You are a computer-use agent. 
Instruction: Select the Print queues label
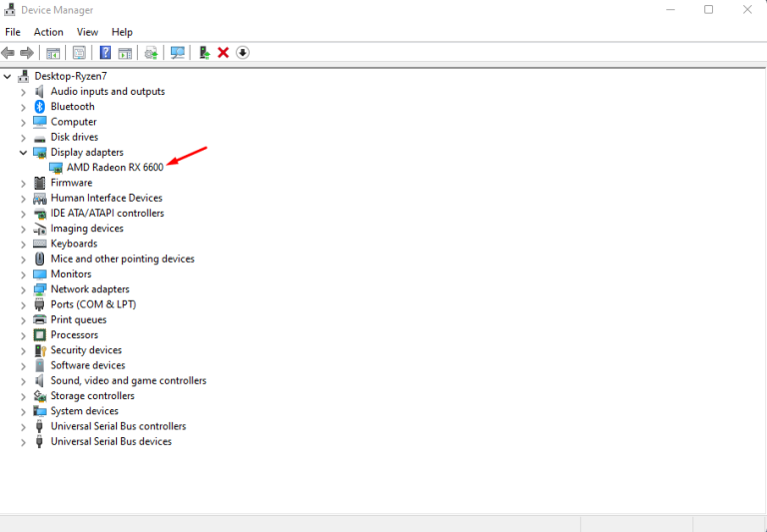click(x=78, y=319)
